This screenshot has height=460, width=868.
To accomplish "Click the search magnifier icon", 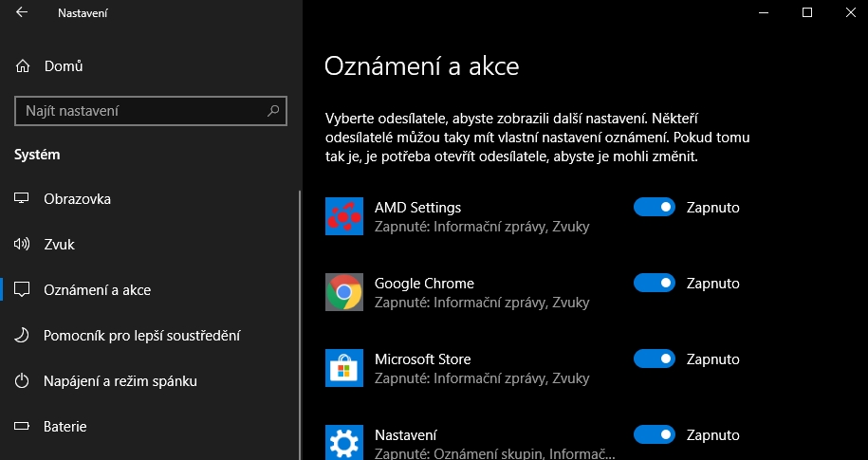I will 273,111.
